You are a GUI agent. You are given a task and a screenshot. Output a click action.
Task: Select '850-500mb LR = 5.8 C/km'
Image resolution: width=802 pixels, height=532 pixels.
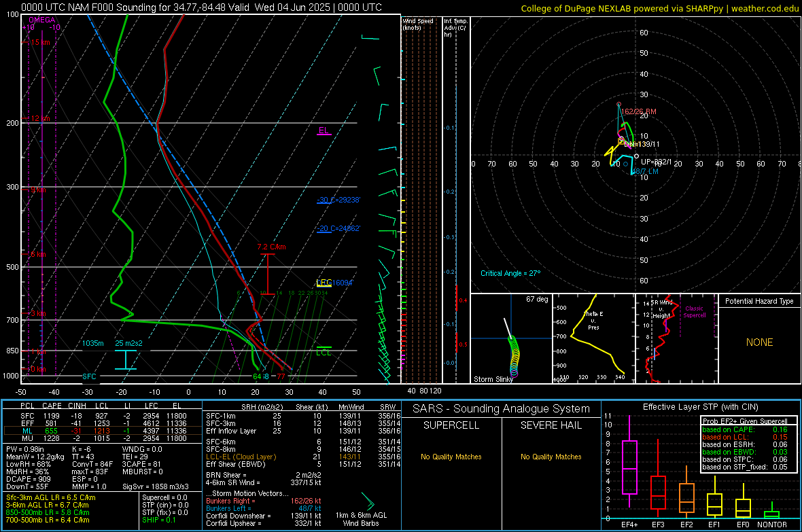48,512
